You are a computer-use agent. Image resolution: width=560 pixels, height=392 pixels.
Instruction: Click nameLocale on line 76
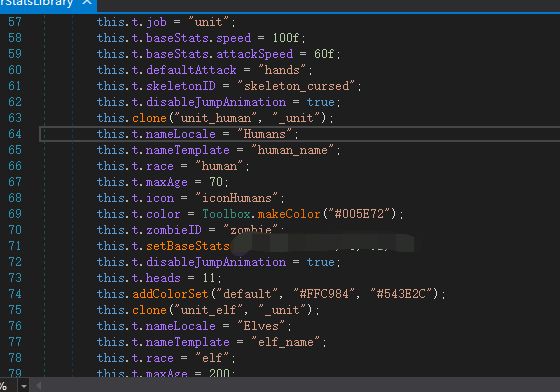[181, 326]
